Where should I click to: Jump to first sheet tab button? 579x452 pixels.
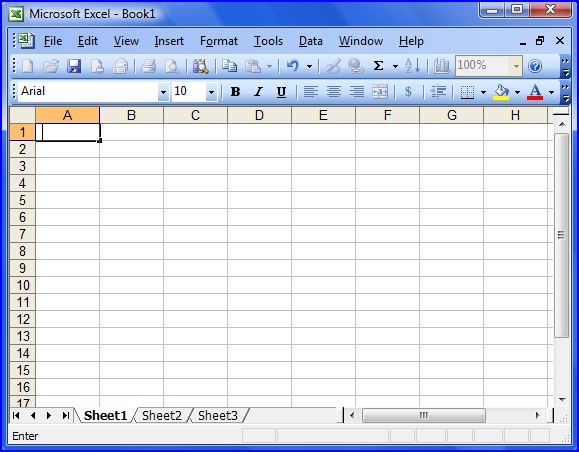tap(16, 415)
